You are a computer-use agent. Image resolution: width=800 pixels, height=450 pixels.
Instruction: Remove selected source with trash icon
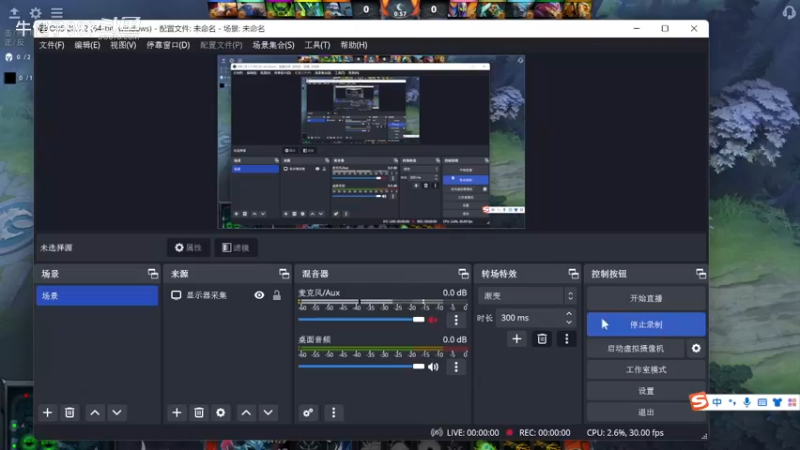(199, 412)
